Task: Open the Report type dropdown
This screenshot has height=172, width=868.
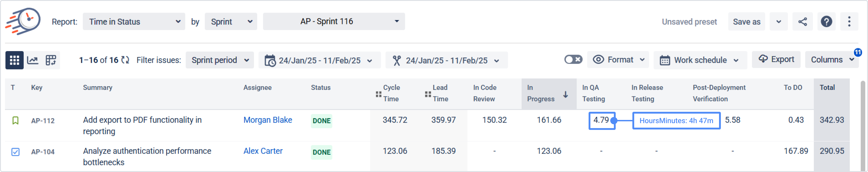Action: pos(134,22)
